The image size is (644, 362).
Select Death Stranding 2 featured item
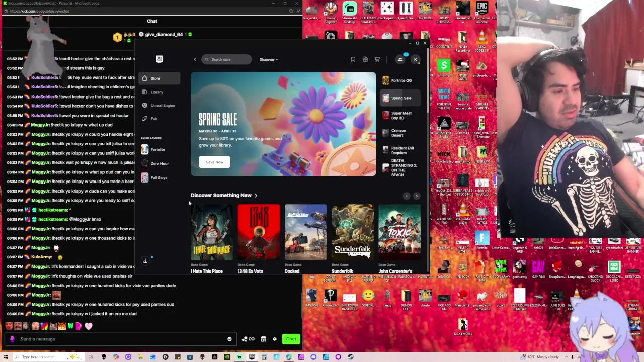point(401,167)
